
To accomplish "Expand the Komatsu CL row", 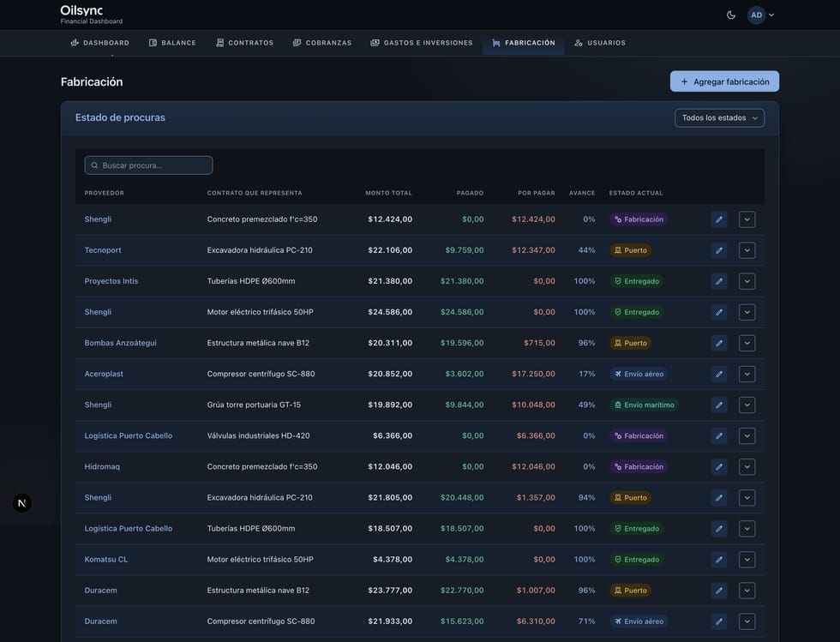I will 747,560.
